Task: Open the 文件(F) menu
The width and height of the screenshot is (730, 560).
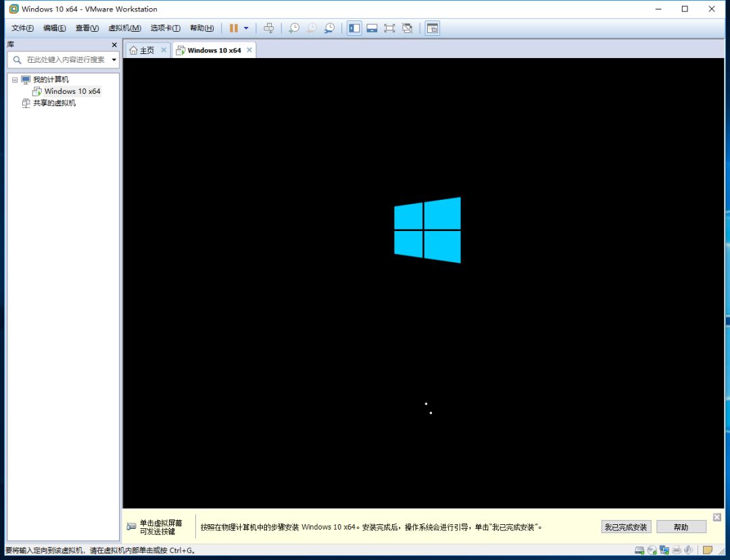Action: (x=22, y=28)
